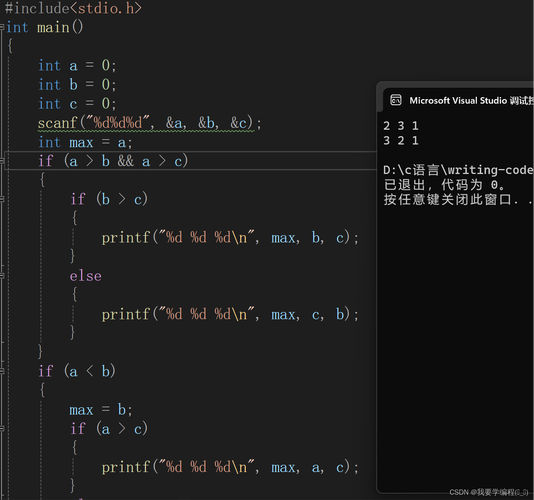Viewport: 534px width, 500px height.
Task: Click the console output line '3 2 1'
Action: tap(401, 140)
